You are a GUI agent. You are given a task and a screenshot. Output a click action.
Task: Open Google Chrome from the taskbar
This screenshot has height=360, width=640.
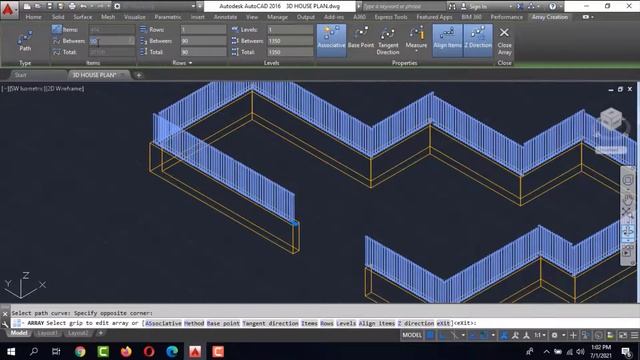[x=80, y=351]
